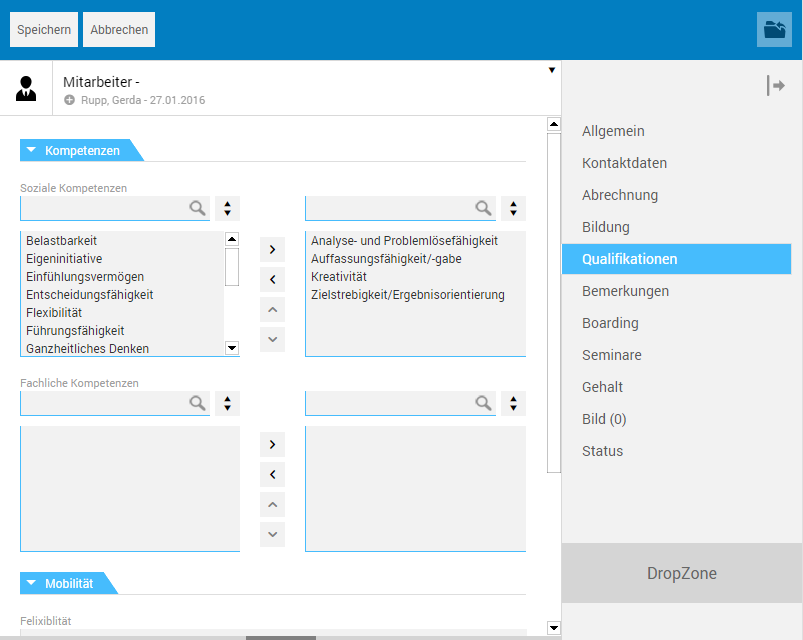The image size is (803, 640).
Task: Click the Abbrechen button
Action: 119,30
